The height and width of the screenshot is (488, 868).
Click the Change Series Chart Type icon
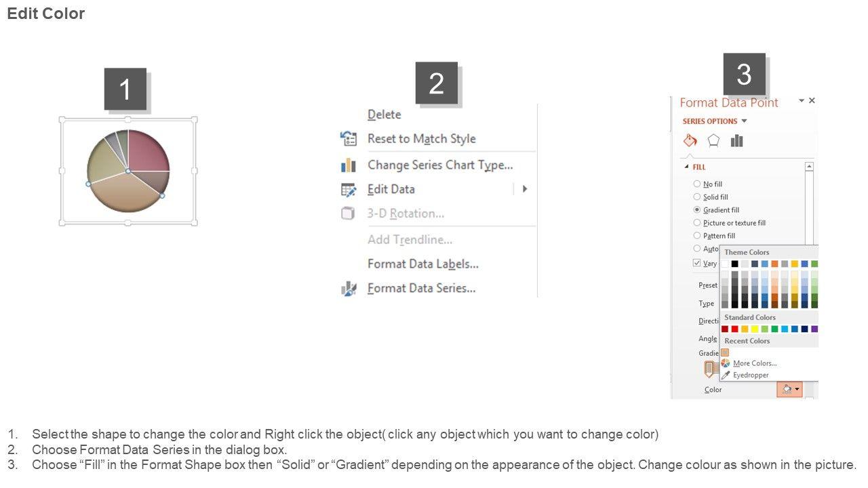(x=349, y=165)
